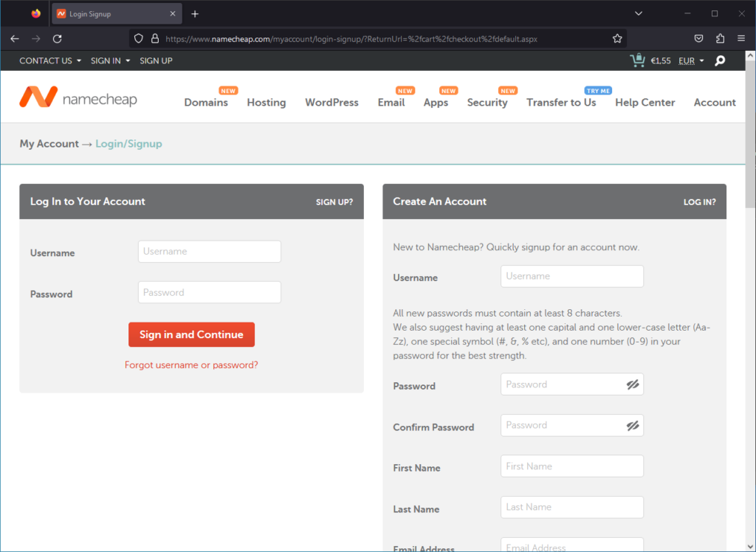Click the Firefox logo icon in the tab bar
Image resolution: width=756 pixels, height=552 pixels.
pyautogui.click(x=36, y=14)
